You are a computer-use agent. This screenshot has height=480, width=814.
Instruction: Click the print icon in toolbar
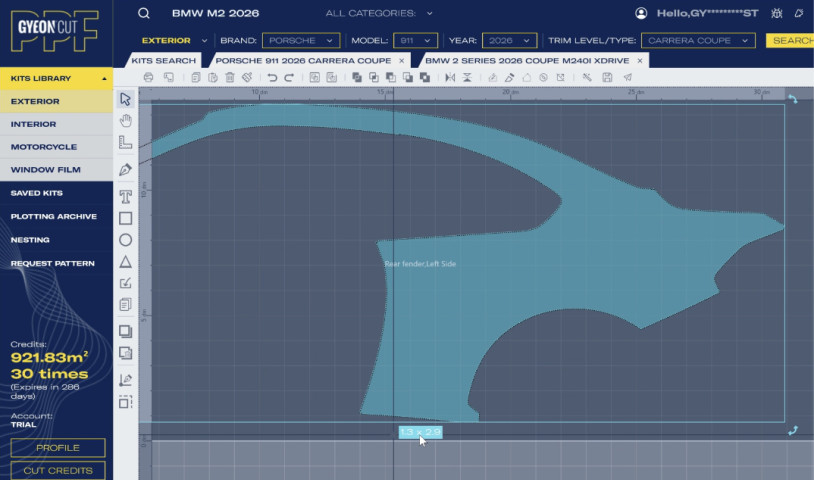[148, 77]
